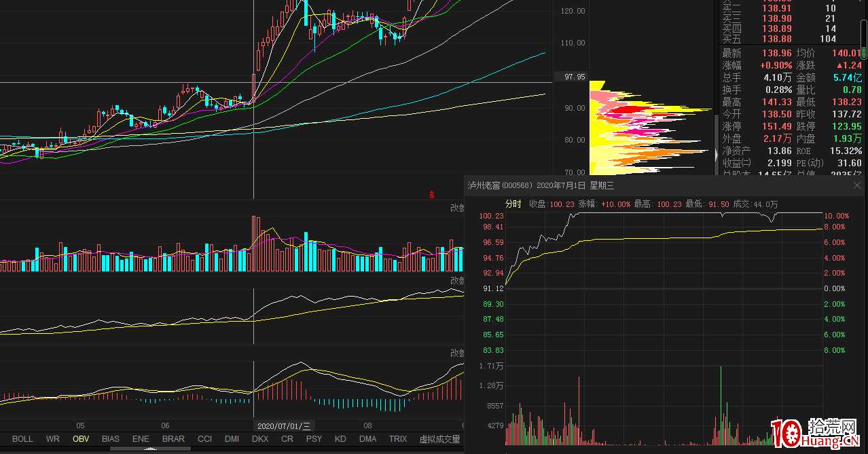The width and height of the screenshot is (868, 454).
Task: Open the DMA indicator tab
Action: pos(367,439)
